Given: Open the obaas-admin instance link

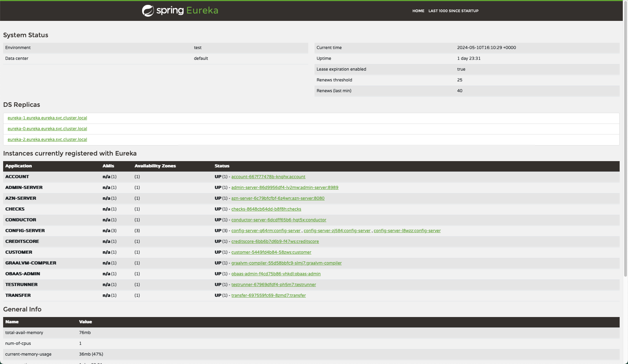Looking at the screenshot, I should 276,274.
